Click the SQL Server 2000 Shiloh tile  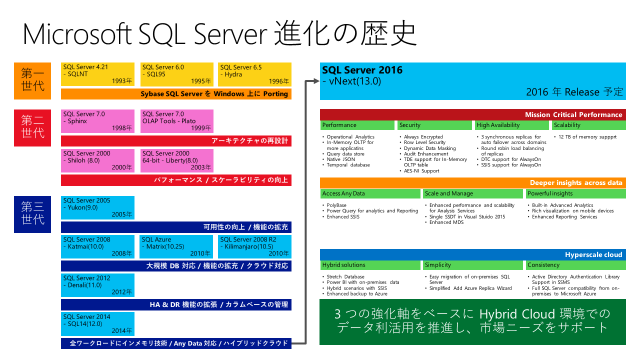[x=98, y=160]
